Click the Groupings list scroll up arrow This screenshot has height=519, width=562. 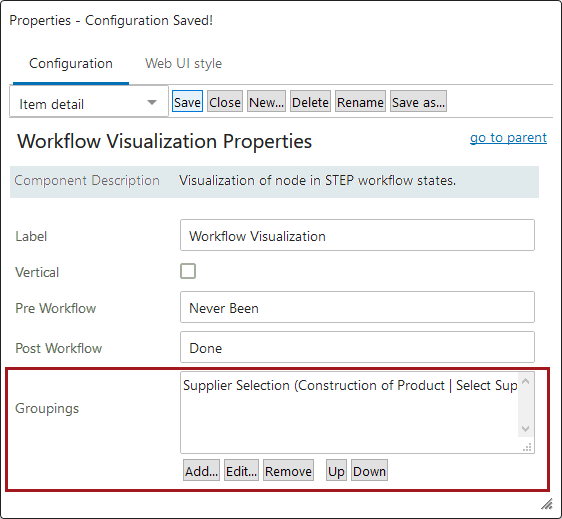point(525,381)
